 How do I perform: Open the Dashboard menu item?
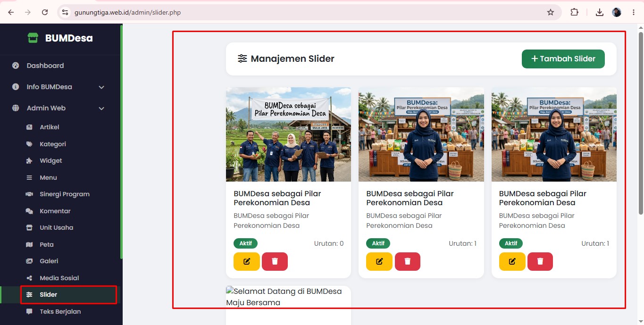(60, 66)
